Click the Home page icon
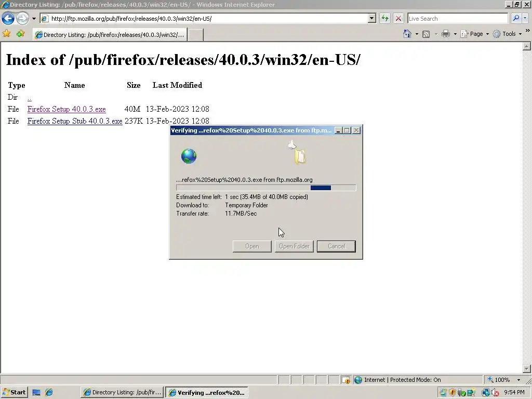 click(x=407, y=34)
